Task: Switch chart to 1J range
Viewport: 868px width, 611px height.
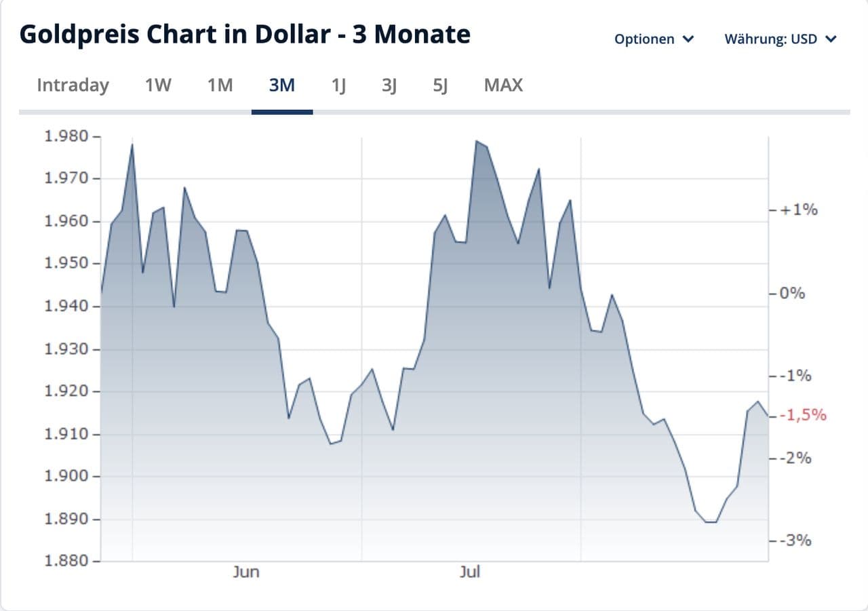Action: coord(339,85)
